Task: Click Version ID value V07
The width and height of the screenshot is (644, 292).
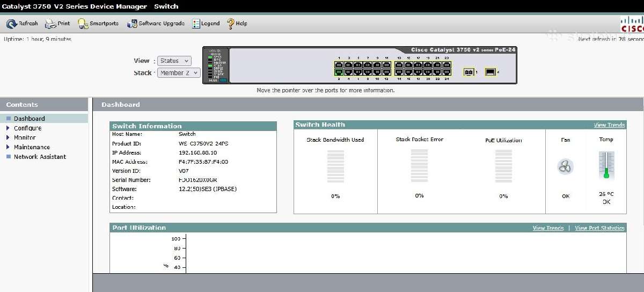Action: 184,171
